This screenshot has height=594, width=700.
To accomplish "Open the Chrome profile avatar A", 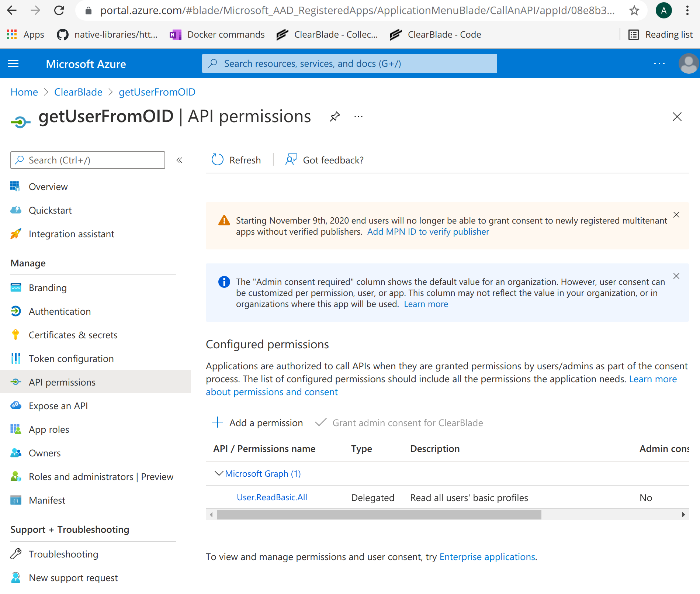I will [x=663, y=10].
